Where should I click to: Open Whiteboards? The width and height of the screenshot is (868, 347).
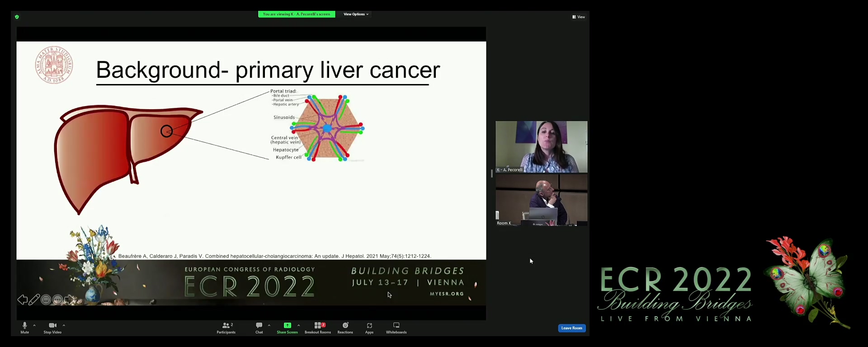[396, 328]
